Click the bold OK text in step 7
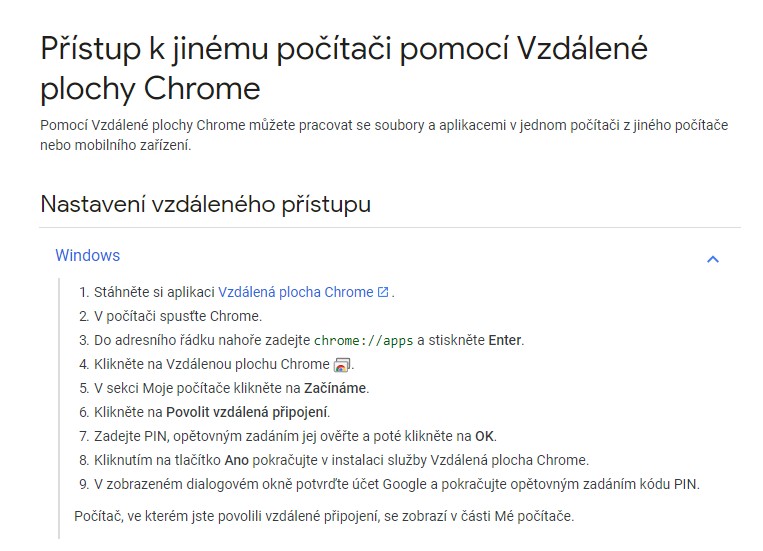This screenshot has height=551, width=763. coord(485,436)
